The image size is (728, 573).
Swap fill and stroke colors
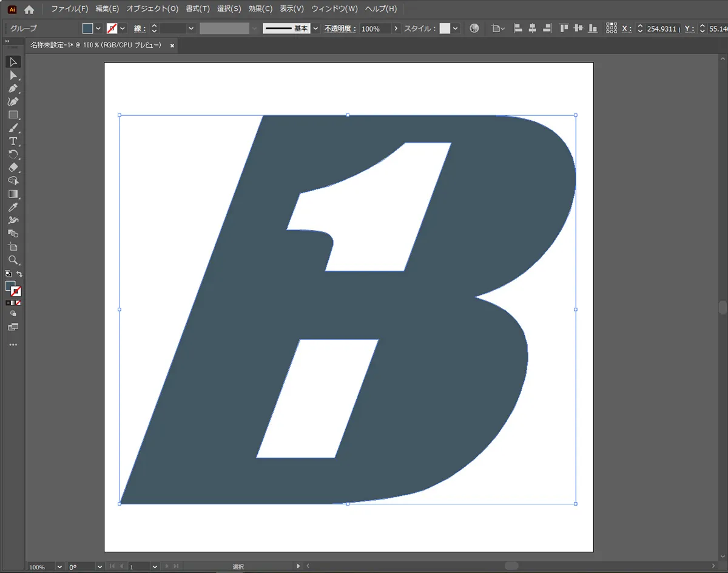(x=19, y=274)
